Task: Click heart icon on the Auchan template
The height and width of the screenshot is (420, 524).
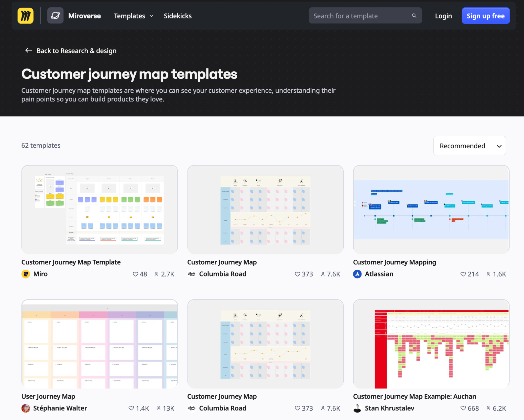Action: (x=463, y=408)
